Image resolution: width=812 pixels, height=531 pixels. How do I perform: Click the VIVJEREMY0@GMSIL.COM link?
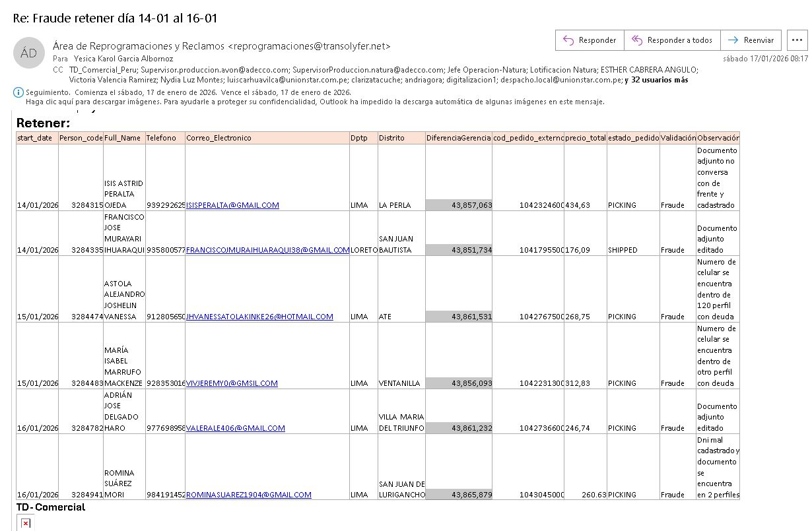tap(232, 383)
